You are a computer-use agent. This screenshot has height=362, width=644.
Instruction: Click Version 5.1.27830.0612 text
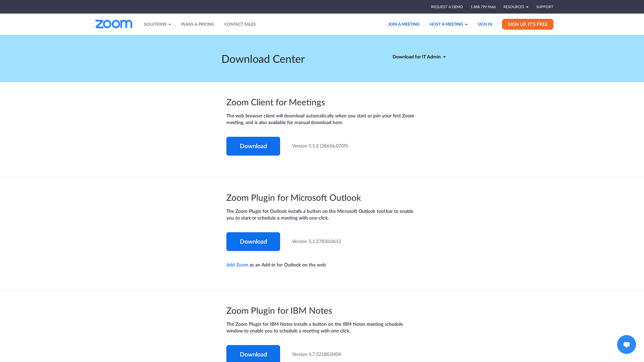(x=316, y=242)
